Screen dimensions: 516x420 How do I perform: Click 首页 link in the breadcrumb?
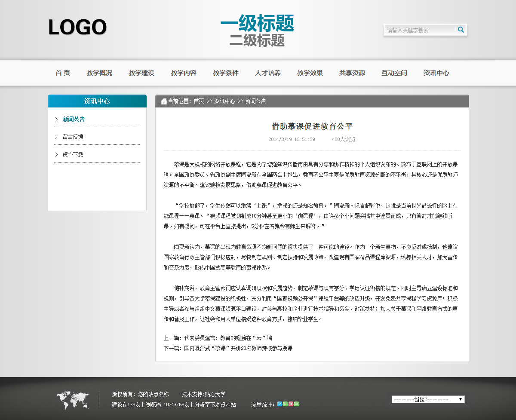(x=199, y=101)
